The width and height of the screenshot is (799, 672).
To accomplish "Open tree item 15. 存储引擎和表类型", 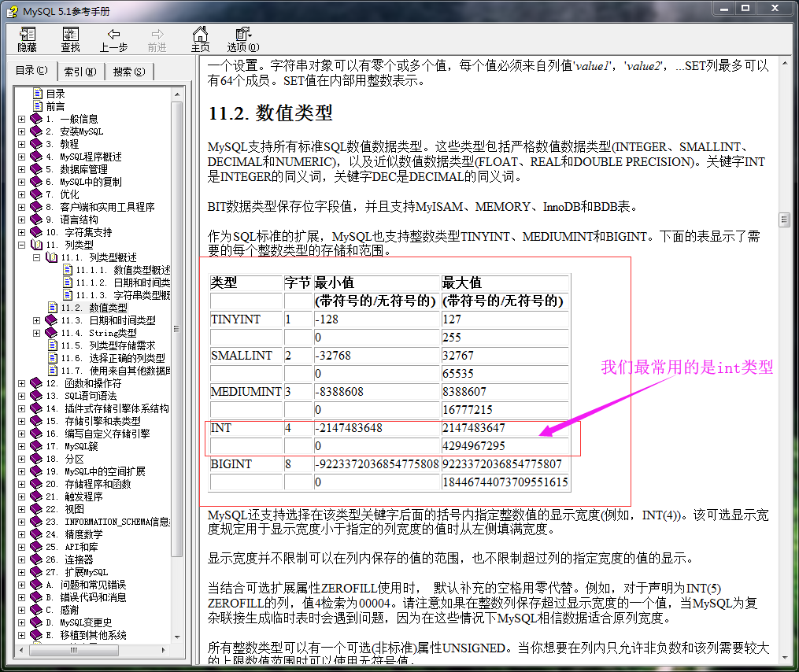I will click(x=93, y=421).
